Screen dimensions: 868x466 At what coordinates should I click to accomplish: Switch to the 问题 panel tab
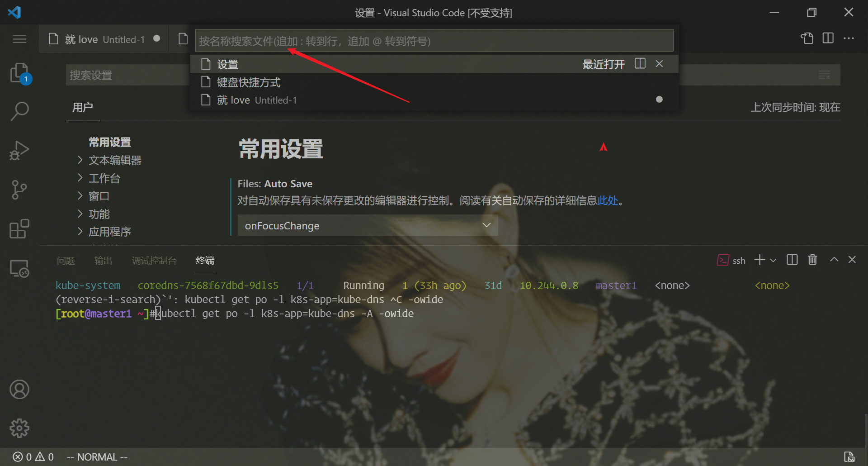coord(66,261)
